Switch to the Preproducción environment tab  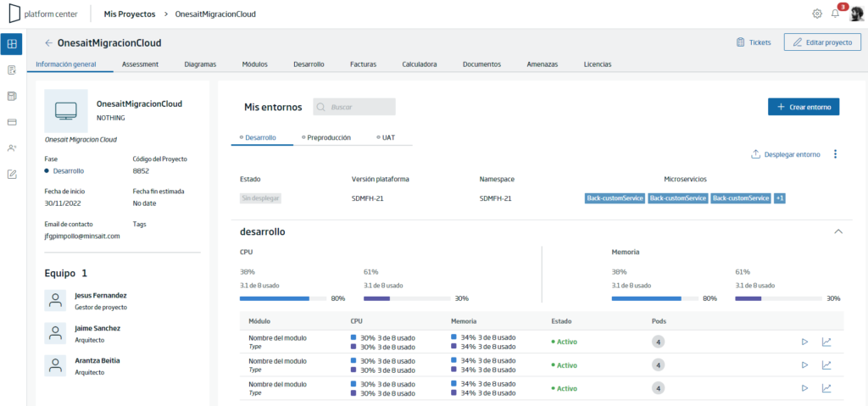(326, 137)
